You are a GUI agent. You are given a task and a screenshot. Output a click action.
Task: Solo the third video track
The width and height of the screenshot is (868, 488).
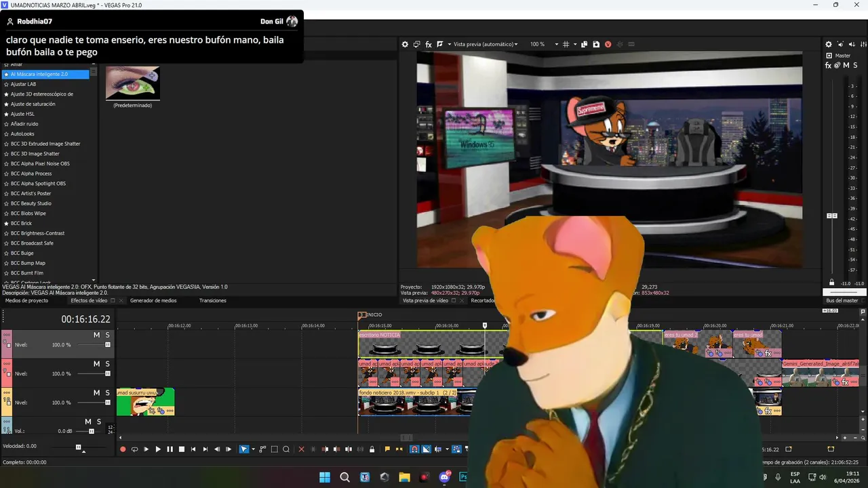click(107, 393)
